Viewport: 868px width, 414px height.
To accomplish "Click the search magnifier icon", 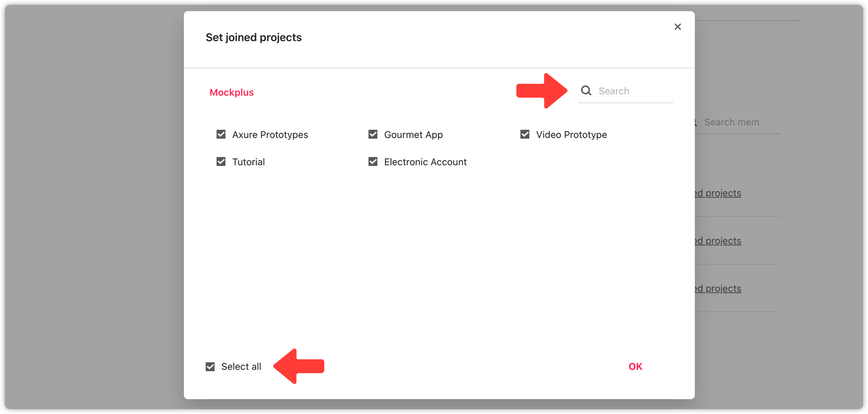I will (x=586, y=91).
